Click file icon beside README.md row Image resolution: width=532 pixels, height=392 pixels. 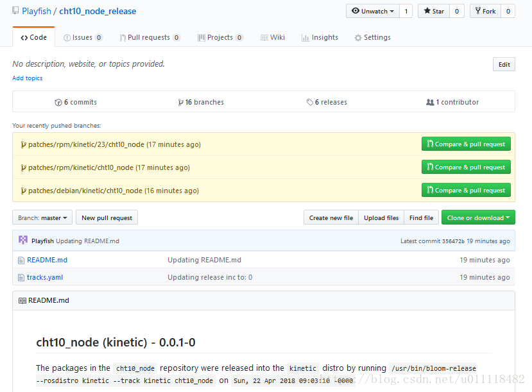coord(21,260)
